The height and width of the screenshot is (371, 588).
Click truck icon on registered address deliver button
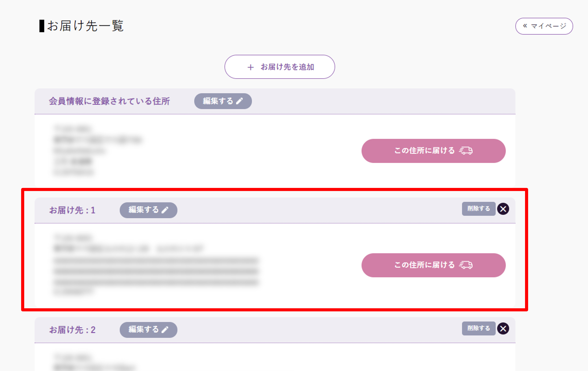pyautogui.click(x=466, y=151)
